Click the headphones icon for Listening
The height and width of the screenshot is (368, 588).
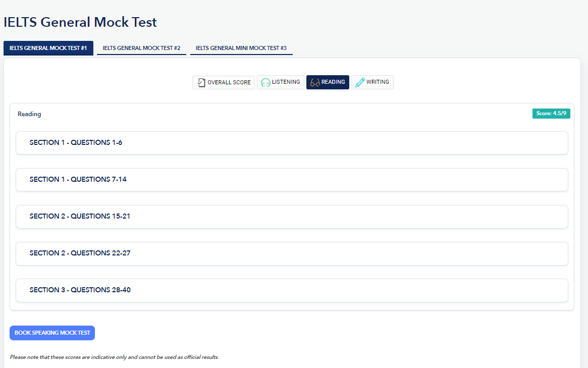pos(265,82)
